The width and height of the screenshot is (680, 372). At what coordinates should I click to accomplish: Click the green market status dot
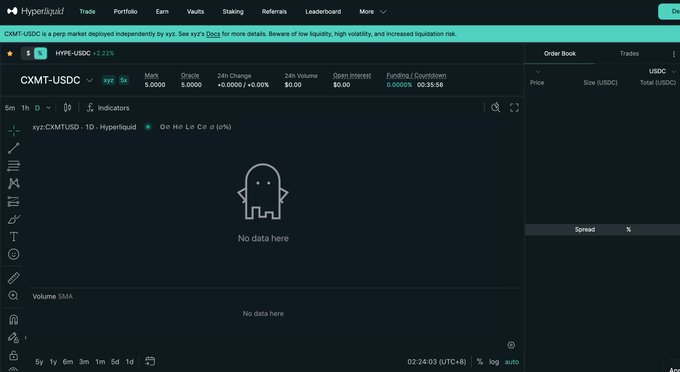(x=148, y=127)
